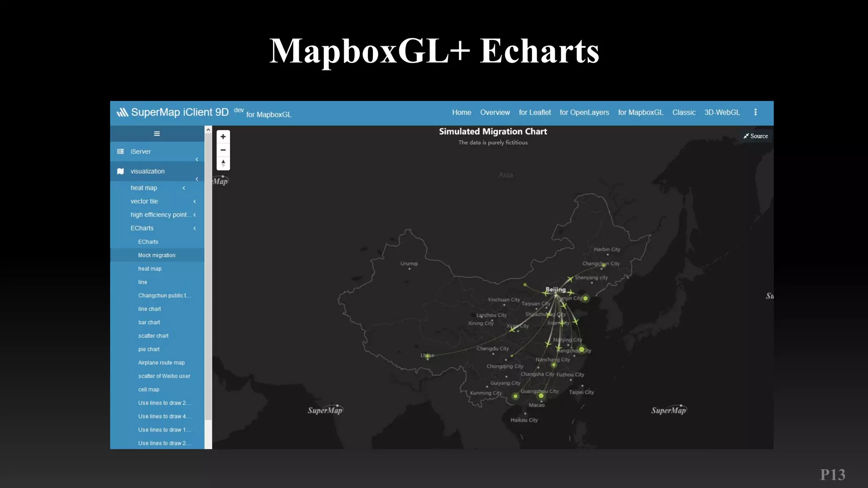
Task: Click the Simulated Migration Chart title
Action: [x=493, y=132]
